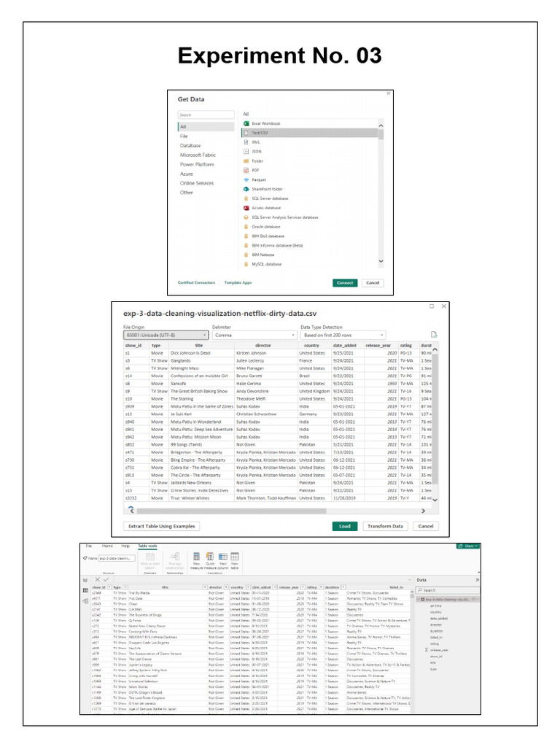Open the File menu
The height and width of the screenshot is (747, 560).
click(x=89, y=546)
